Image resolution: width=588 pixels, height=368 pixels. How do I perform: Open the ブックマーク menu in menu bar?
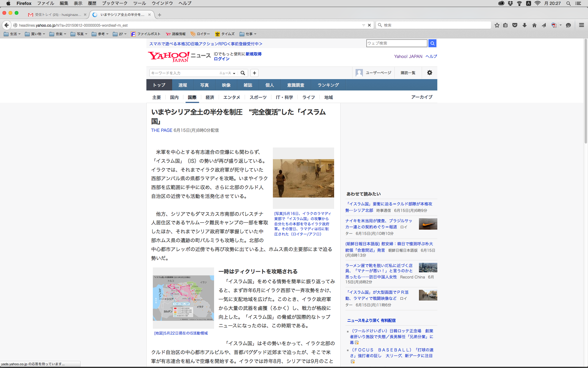(x=115, y=3)
